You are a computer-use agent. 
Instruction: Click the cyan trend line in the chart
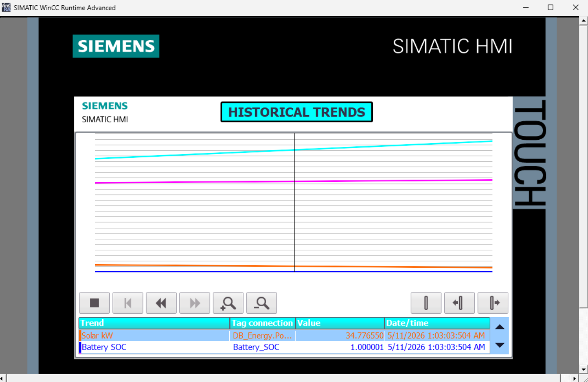tap(294, 150)
